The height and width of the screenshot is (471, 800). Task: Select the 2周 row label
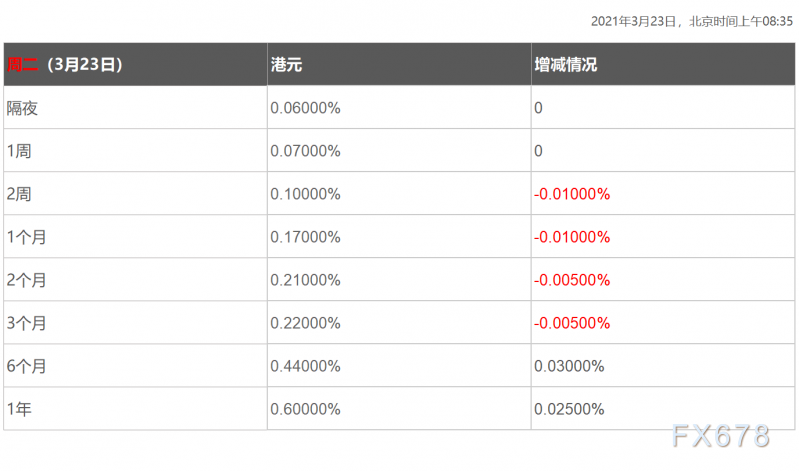click(x=20, y=194)
